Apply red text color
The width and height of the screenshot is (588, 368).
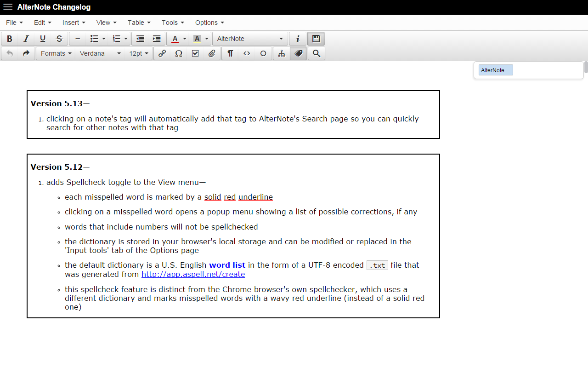pos(175,39)
